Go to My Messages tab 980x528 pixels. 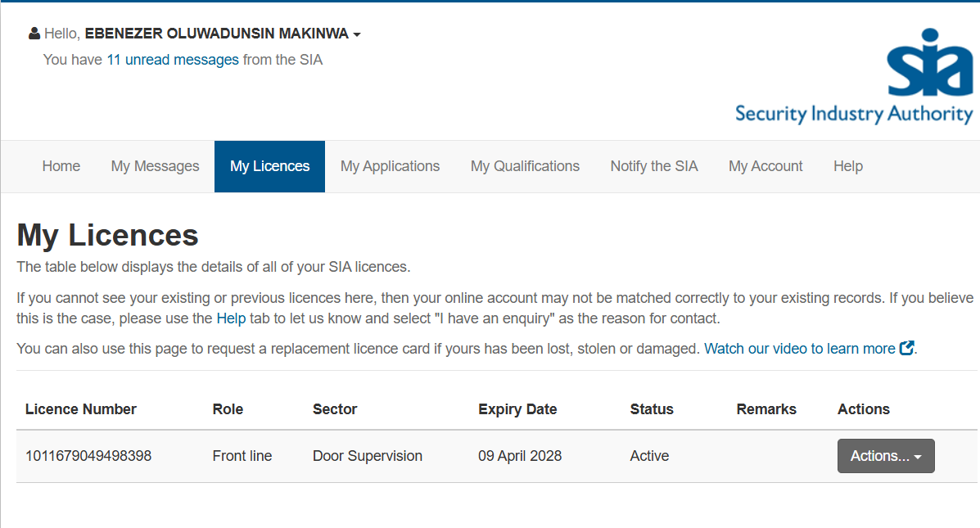[156, 166]
